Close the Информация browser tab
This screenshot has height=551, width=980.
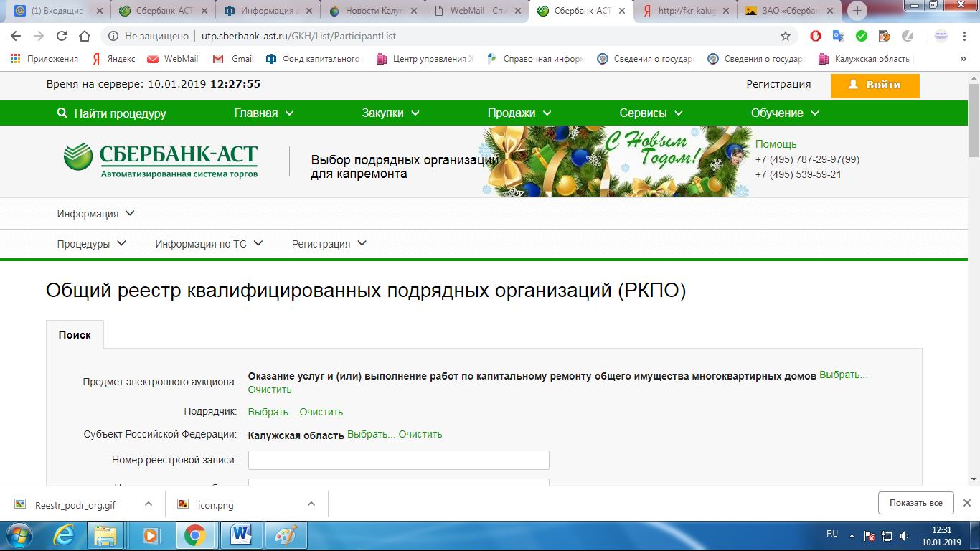click(x=309, y=11)
